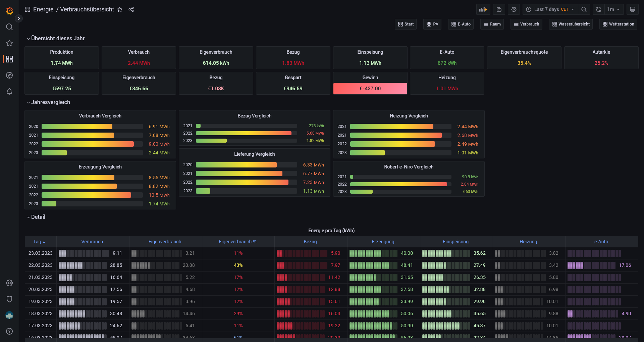Open the 1m refresh interval dropdown

click(613, 9)
